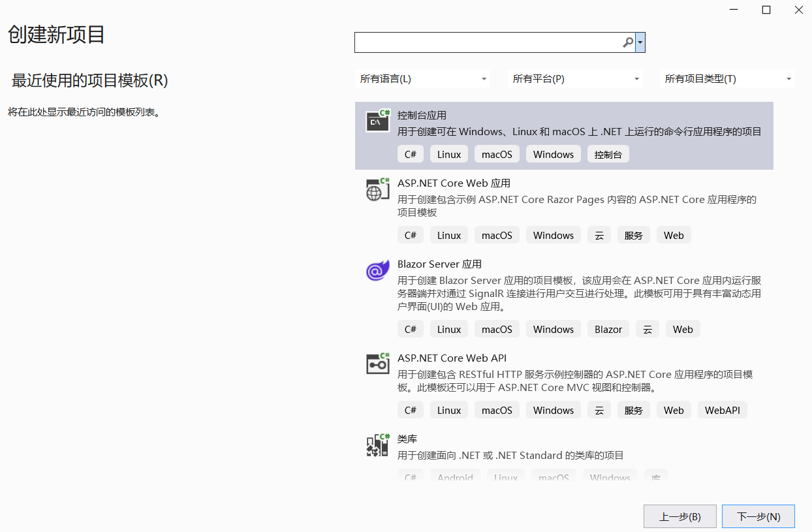Viewport: 812px width, 532px height.
Task: Click the macOS tag on ASP.NET Core Web 应用
Action: (x=497, y=235)
